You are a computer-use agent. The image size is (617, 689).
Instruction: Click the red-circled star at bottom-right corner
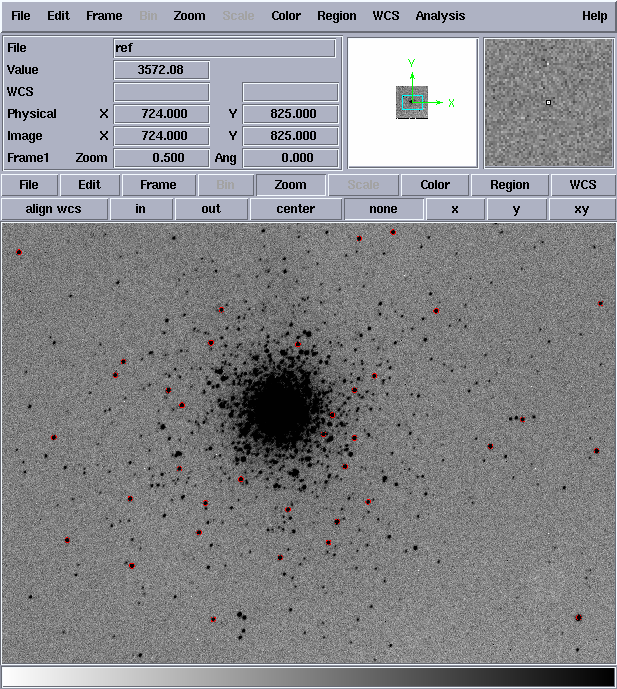578,617
